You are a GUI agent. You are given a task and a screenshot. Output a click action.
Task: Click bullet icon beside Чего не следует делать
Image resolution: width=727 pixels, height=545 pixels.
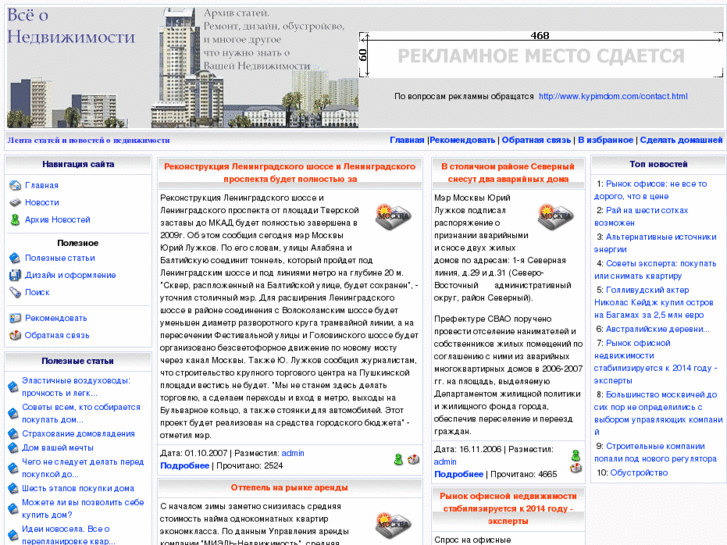13,468
